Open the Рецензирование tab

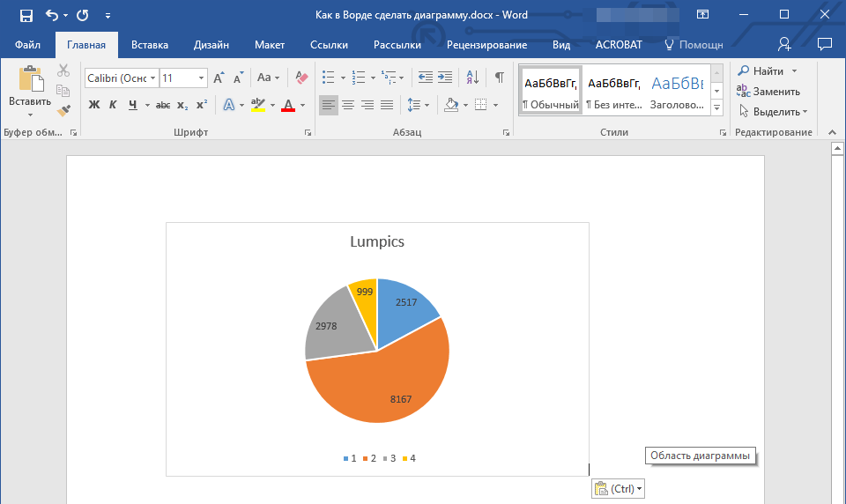[x=486, y=45]
